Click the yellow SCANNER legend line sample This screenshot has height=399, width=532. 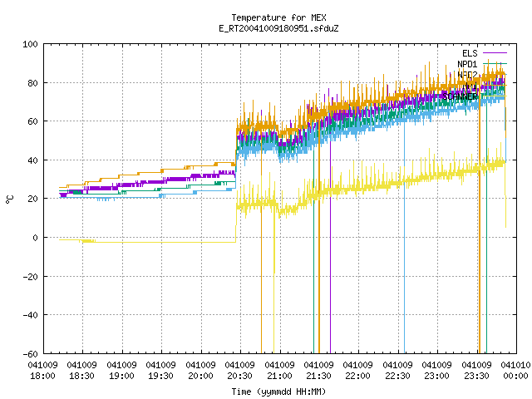point(495,96)
